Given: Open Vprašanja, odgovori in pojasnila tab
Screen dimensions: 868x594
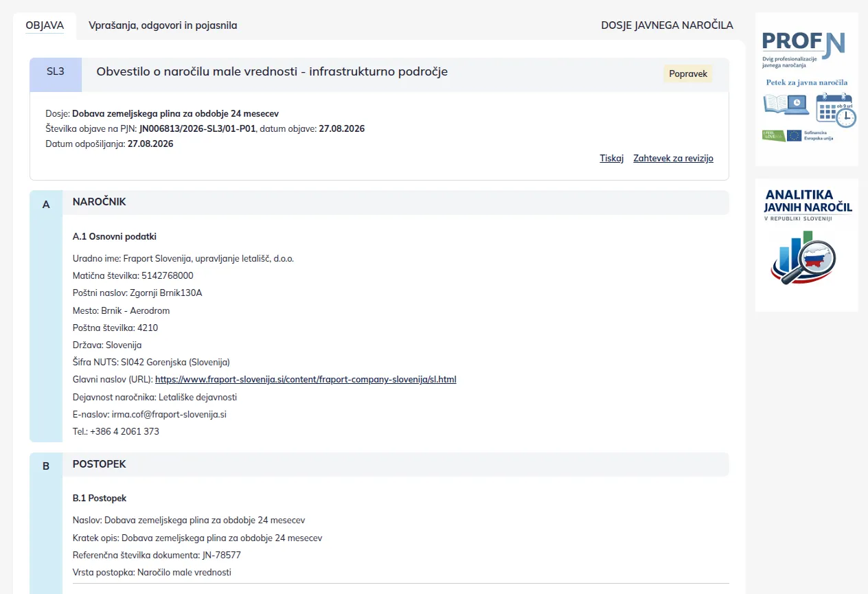Looking at the screenshot, I should [163, 25].
